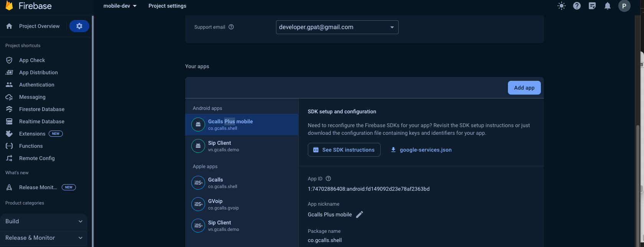Click the App ID help icon

click(328, 178)
